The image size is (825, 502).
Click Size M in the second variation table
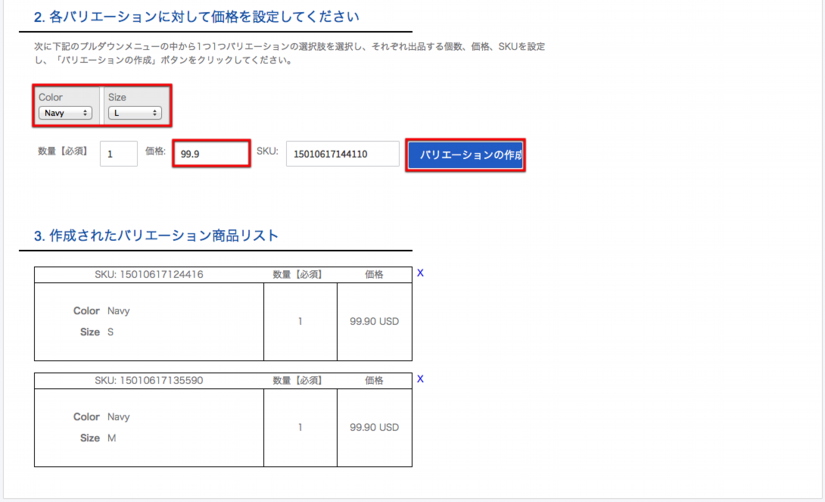click(111, 437)
